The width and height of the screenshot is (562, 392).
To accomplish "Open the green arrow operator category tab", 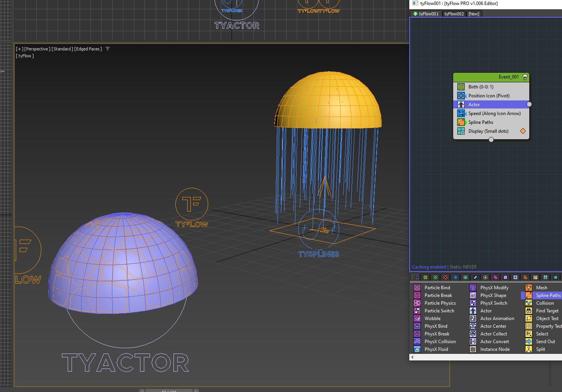I will click(555, 277).
